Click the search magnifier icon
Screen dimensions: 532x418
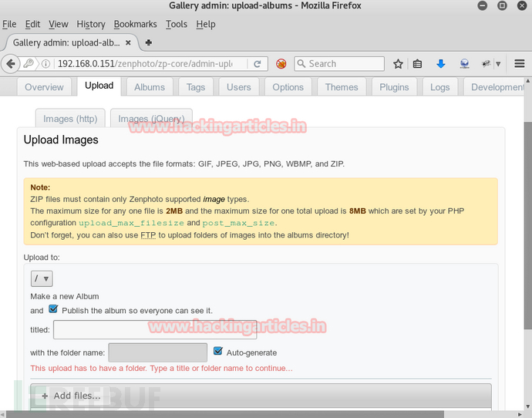(301, 63)
